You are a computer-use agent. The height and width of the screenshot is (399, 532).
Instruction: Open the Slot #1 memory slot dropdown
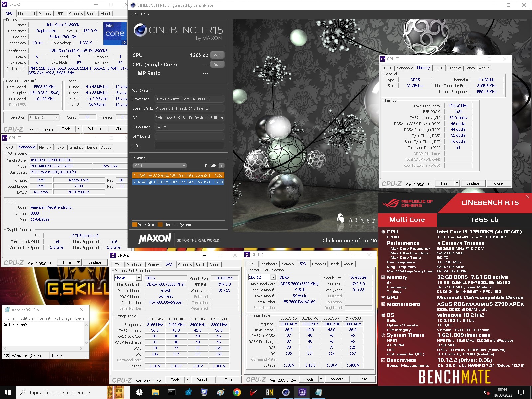(x=139, y=278)
